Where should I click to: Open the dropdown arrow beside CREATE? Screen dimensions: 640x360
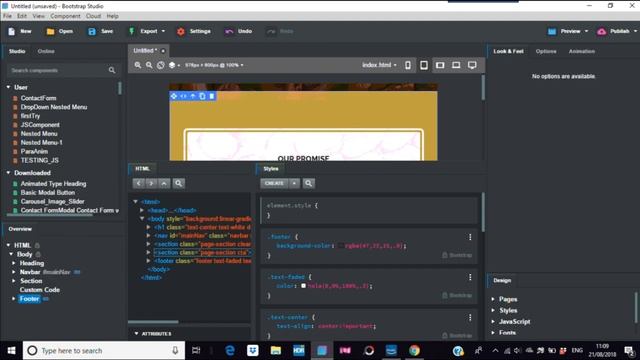294,183
